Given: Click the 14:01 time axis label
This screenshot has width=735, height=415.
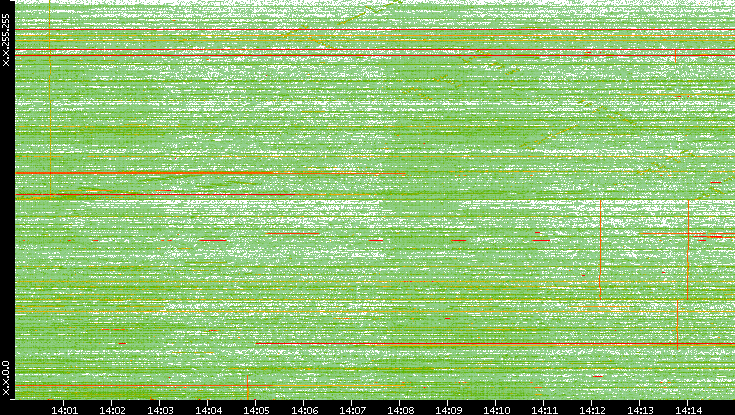Looking at the screenshot, I should (64, 410).
